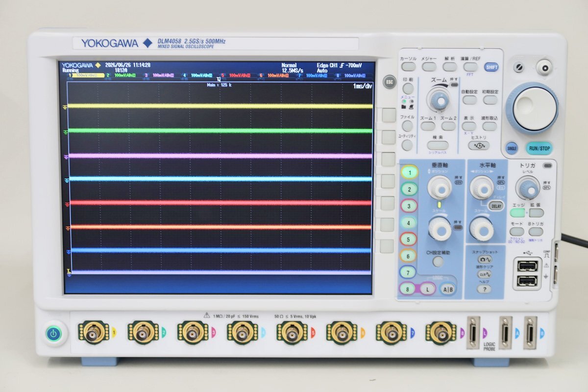This screenshot has width=588, height=392.
Task: Toggle channel 5 button with red ring
Action: 409,239
